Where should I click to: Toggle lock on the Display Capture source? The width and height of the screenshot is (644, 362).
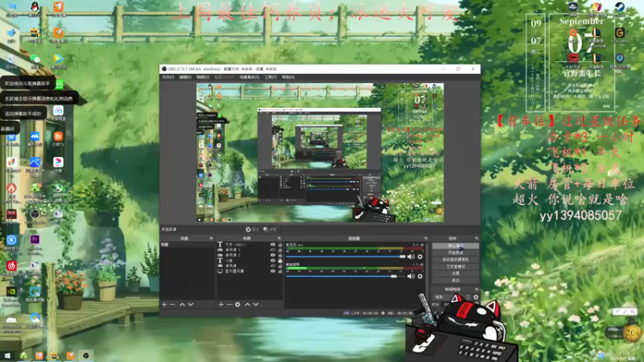(x=280, y=271)
